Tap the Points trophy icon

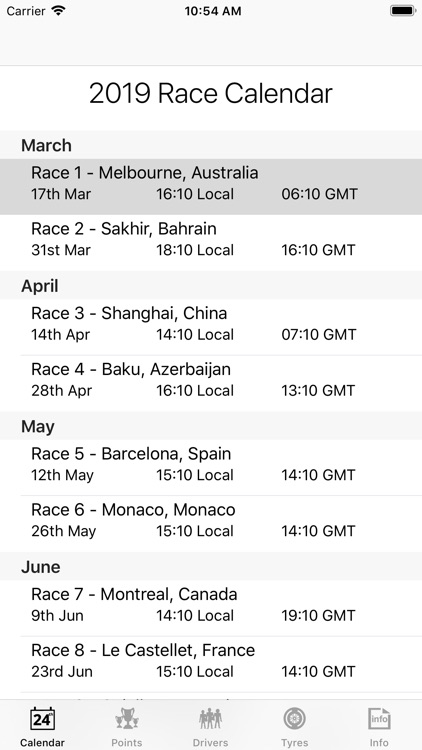[x=126, y=719]
